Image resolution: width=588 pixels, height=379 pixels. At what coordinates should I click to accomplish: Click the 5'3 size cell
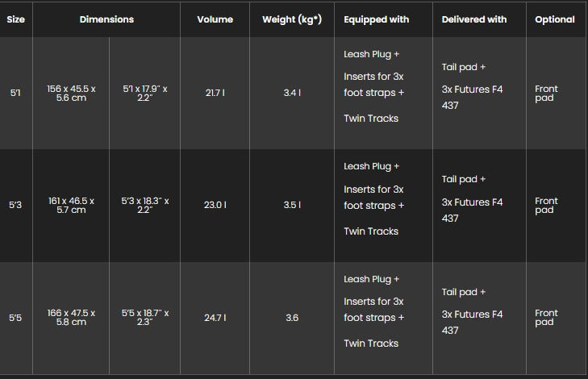(x=15, y=206)
